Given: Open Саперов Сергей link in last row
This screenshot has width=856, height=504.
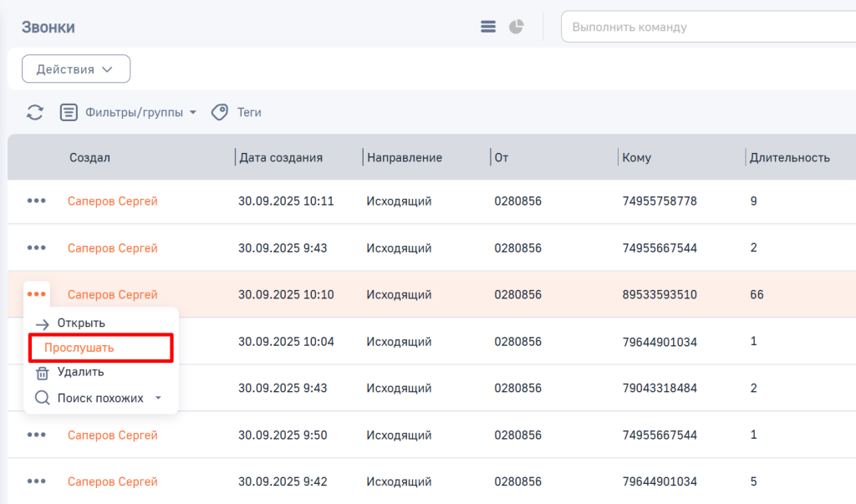Looking at the screenshot, I should [x=112, y=481].
